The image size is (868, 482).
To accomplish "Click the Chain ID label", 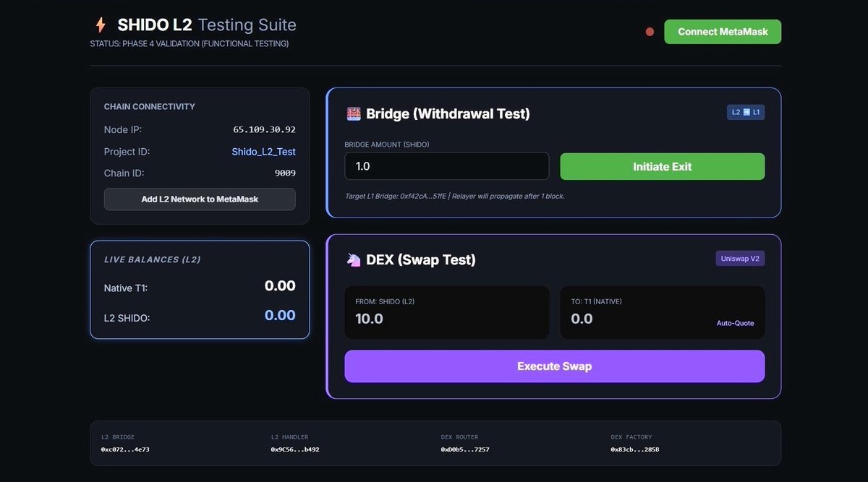I will pyautogui.click(x=124, y=173).
